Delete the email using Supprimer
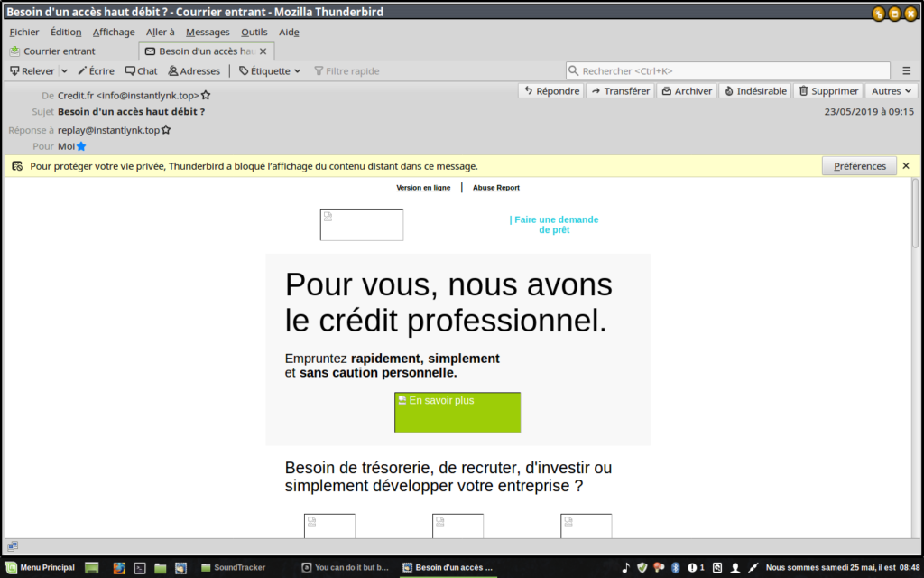924x578 pixels. coord(827,91)
